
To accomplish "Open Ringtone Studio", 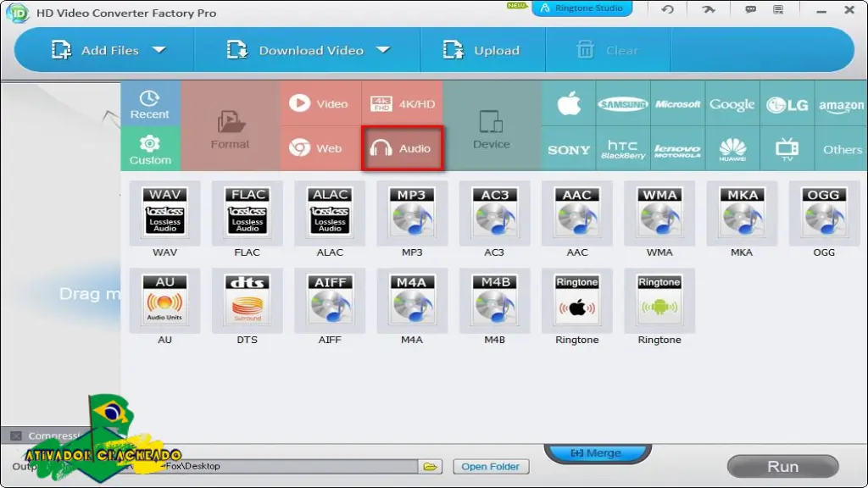I will (581, 8).
